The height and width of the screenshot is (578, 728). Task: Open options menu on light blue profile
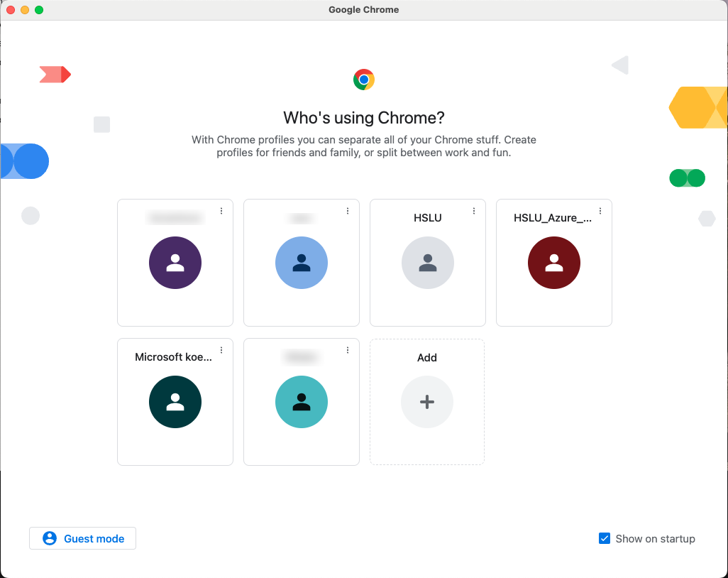(348, 211)
